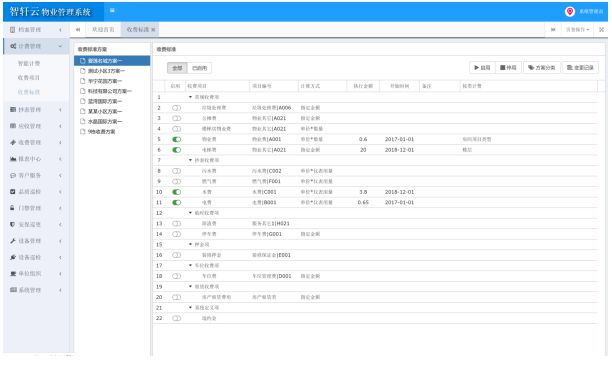Open the 页签操作 dropdown
Screen dimensions: 612x368
coord(578,30)
